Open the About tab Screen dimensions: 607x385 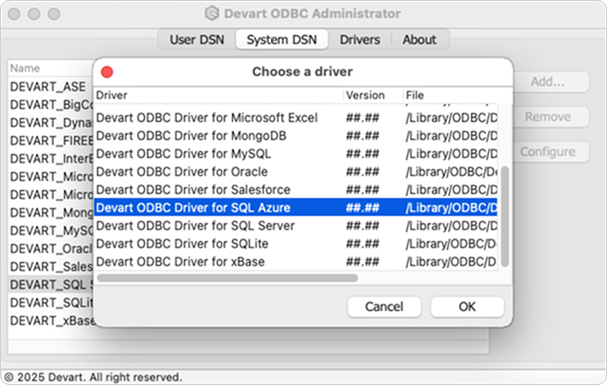click(419, 39)
